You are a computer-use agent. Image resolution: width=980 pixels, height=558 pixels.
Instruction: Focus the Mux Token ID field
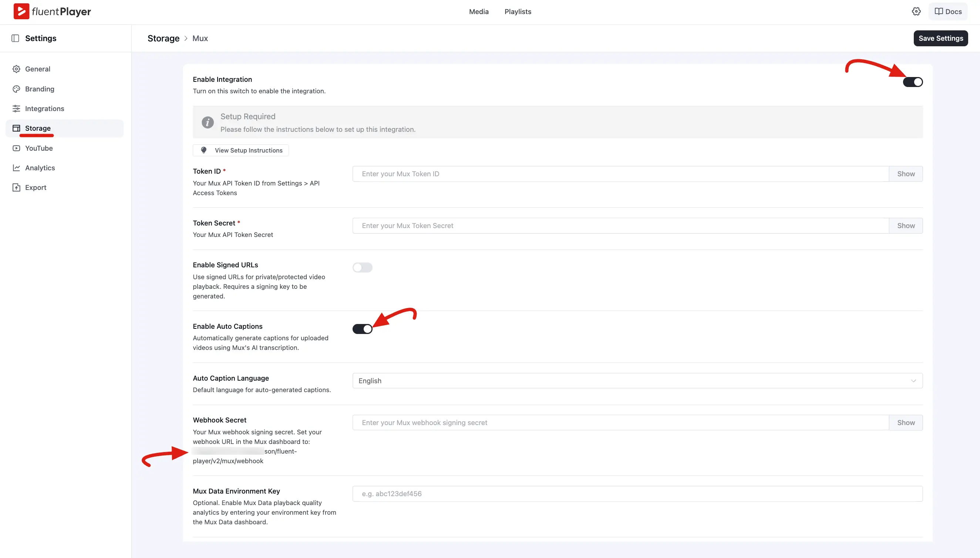(x=620, y=174)
